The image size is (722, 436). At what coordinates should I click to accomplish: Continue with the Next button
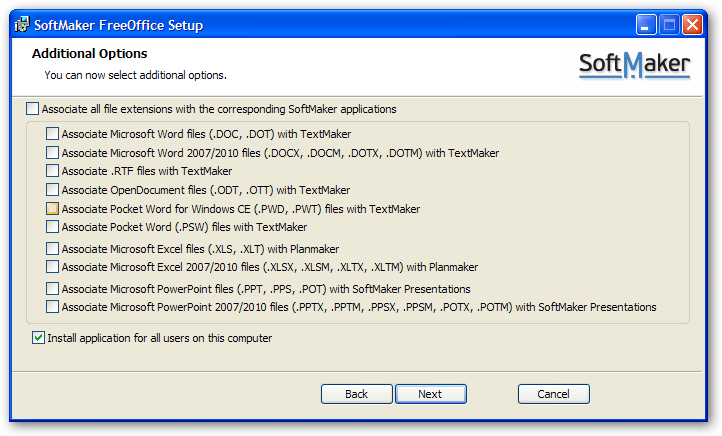pos(431,394)
